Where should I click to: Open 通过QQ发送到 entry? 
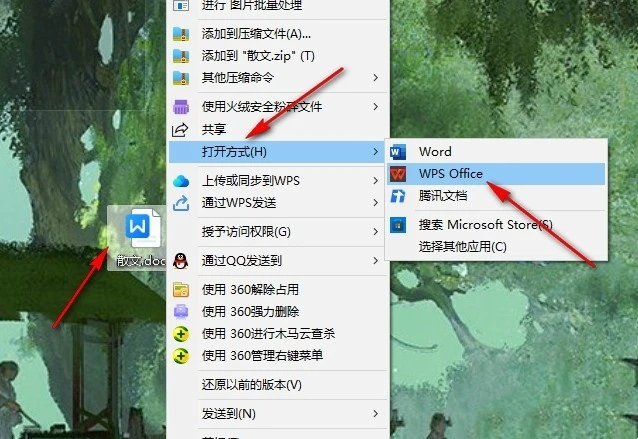(x=279, y=260)
